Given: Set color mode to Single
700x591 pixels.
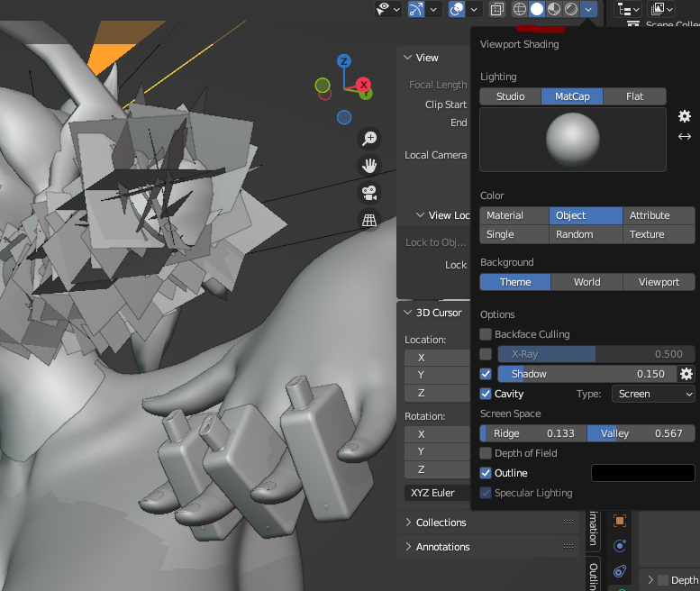Looking at the screenshot, I should pos(514,234).
